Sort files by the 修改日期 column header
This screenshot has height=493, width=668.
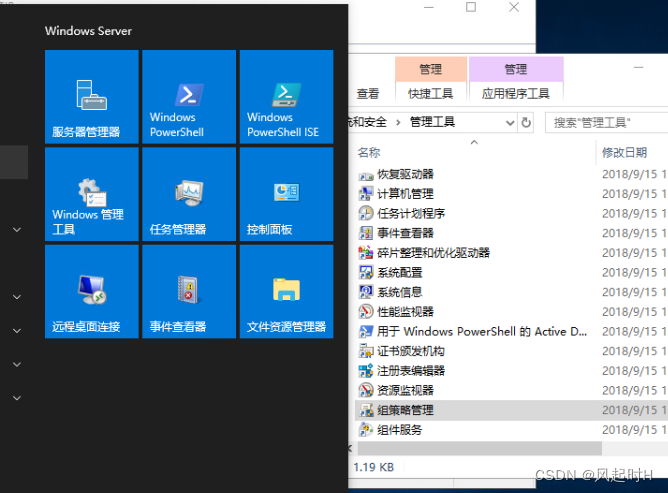tap(625, 153)
